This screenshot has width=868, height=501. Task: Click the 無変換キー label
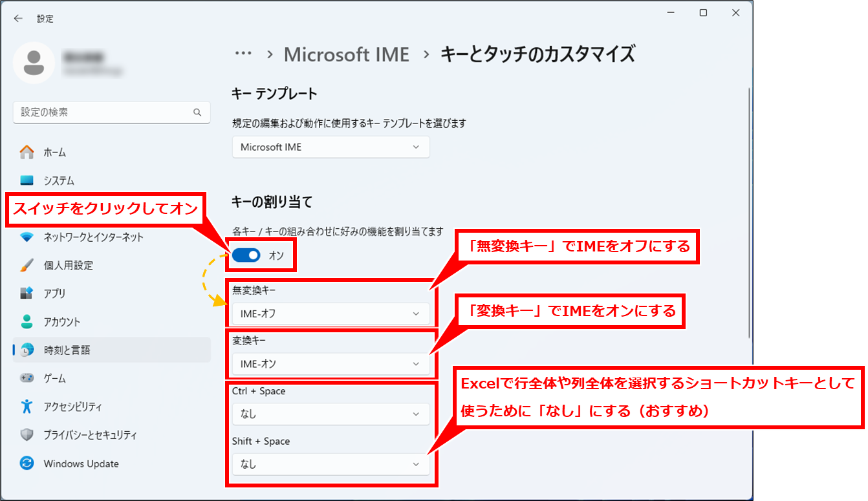point(254,291)
